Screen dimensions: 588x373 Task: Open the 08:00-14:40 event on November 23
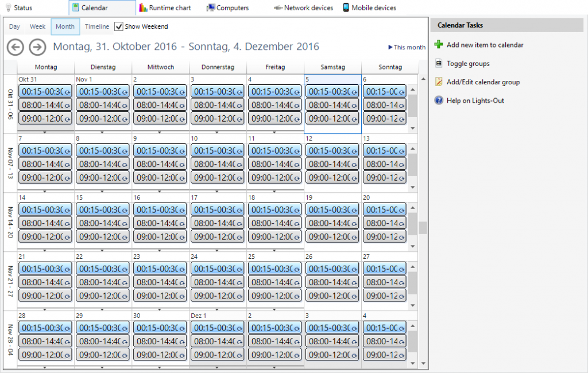[x=160, y=282]
